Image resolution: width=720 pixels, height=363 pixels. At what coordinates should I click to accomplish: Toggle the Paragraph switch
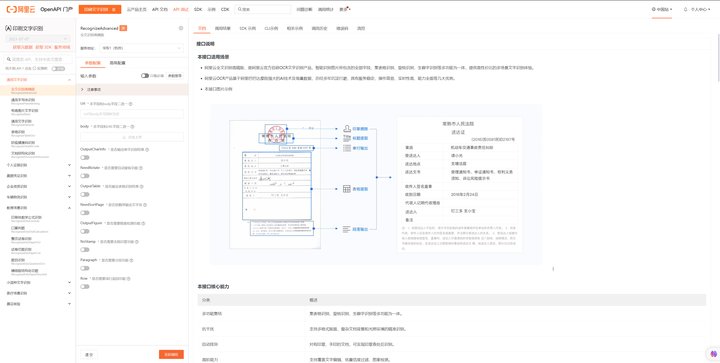[85, 268]
